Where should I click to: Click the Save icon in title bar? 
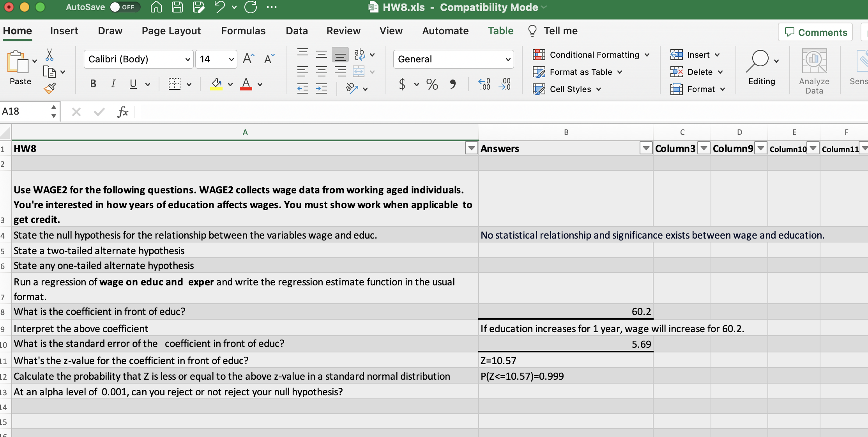pos(177,7)
